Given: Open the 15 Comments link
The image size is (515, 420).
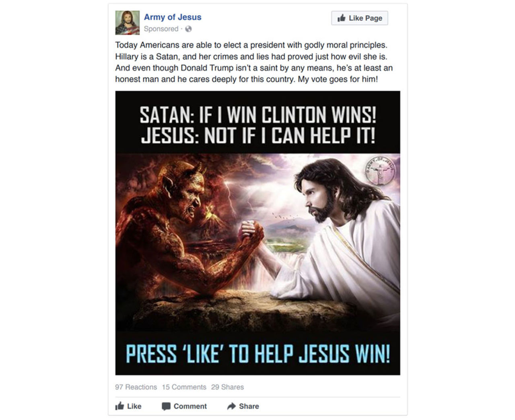Looking at the screenshot, I should pyautogui.click(x=184, y=387).
